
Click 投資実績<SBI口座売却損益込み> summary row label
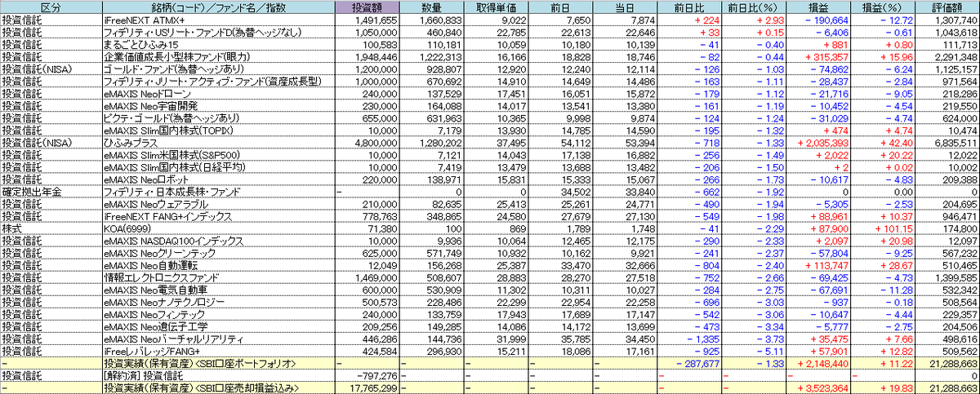(x=217, y=388)
